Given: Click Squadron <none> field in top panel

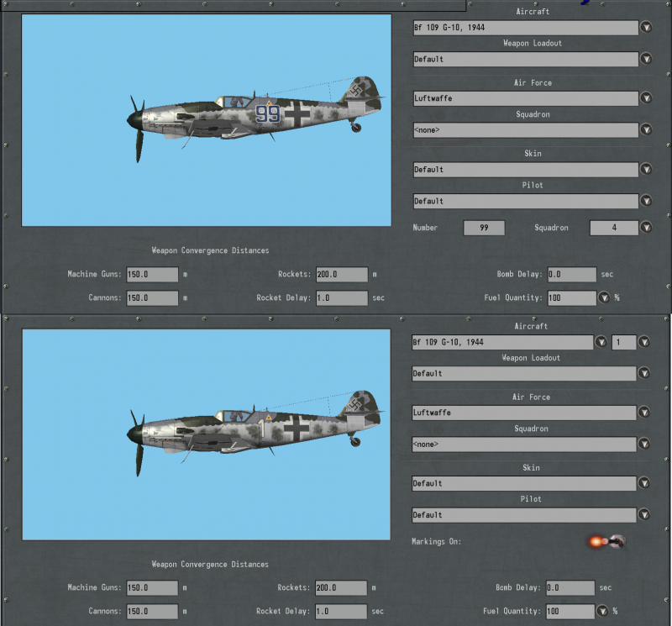Looking at the screenshot, I should point(526,130).
